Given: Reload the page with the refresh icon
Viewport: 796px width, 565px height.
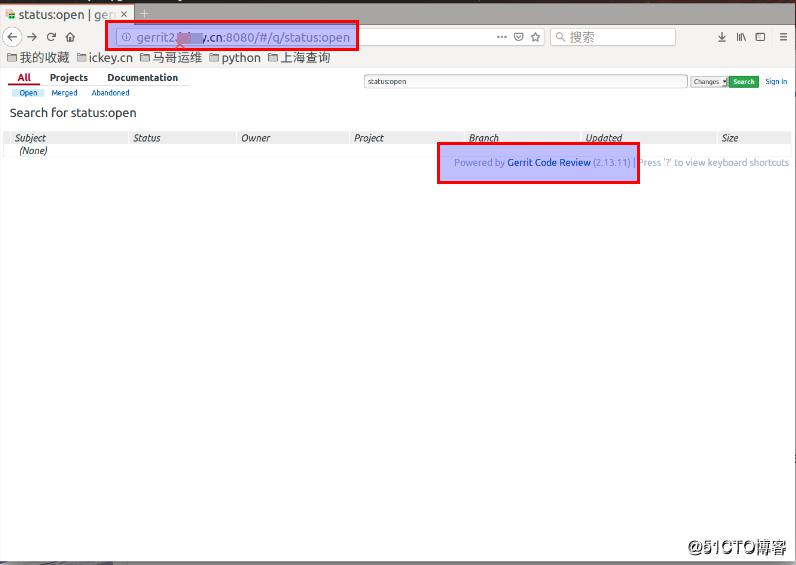Looking at the screenshot, I should tap(51, 37).
